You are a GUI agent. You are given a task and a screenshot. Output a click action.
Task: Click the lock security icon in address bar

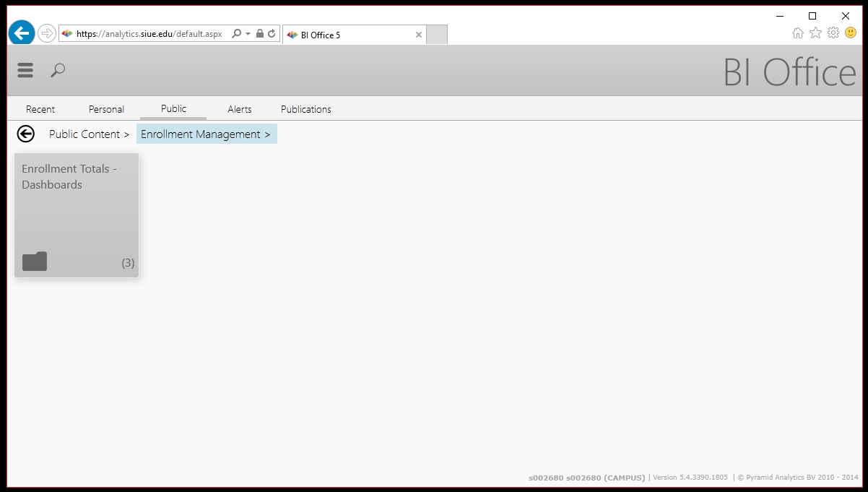click(260, 34)
